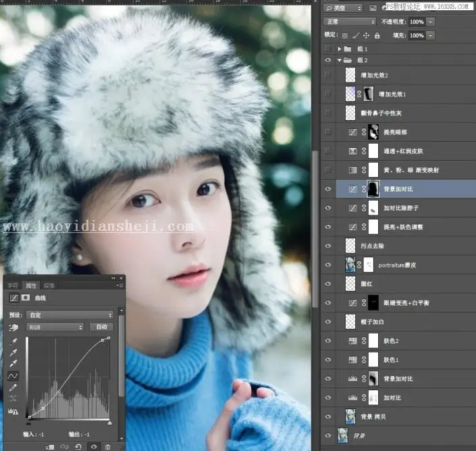Select the gray point eyedropper in Curves

click(x=14, y=352)
